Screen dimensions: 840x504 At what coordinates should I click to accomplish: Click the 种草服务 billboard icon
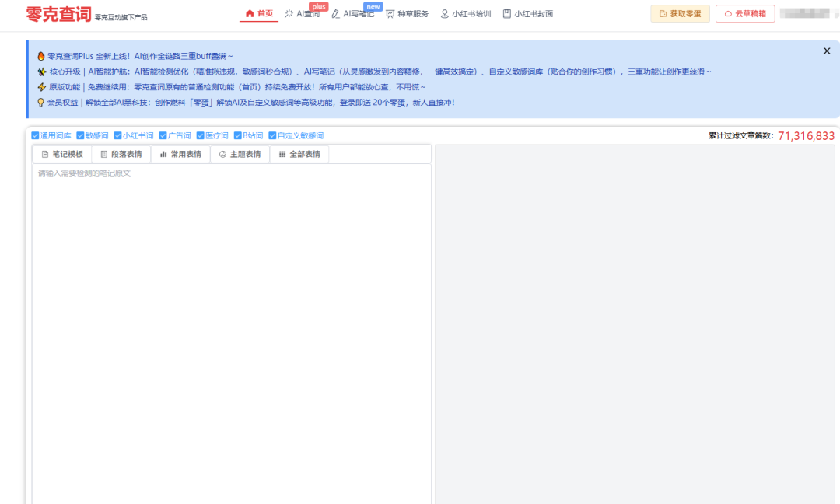389,13
